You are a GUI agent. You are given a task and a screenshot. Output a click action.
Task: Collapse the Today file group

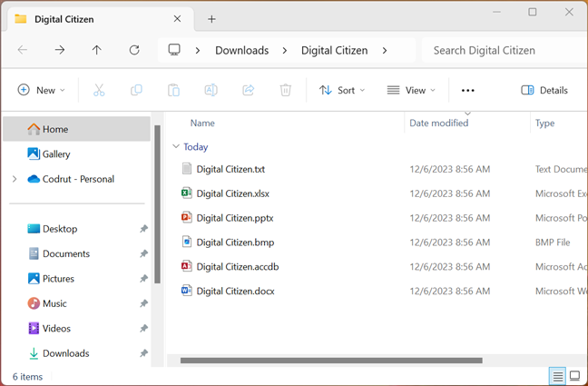point(176,146)
